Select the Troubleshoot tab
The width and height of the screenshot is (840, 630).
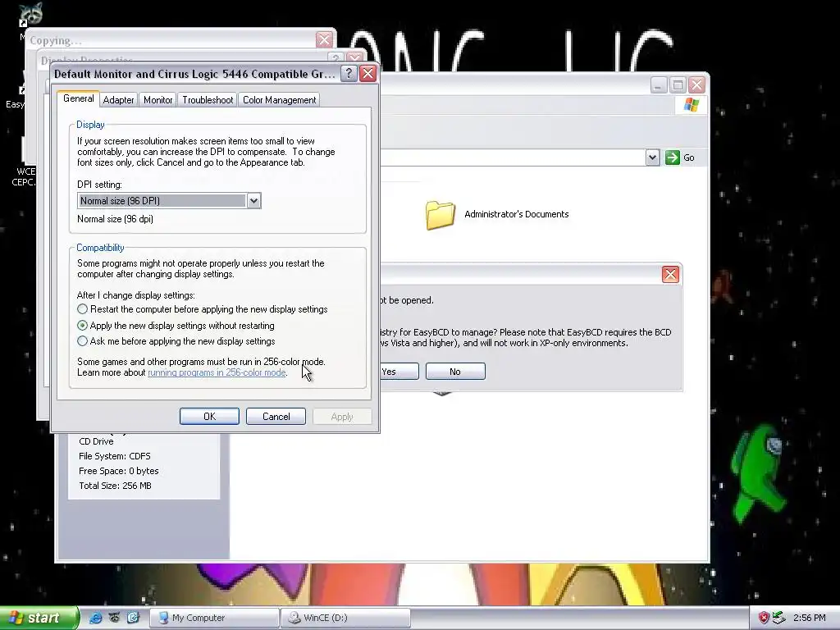click(208, 99)
